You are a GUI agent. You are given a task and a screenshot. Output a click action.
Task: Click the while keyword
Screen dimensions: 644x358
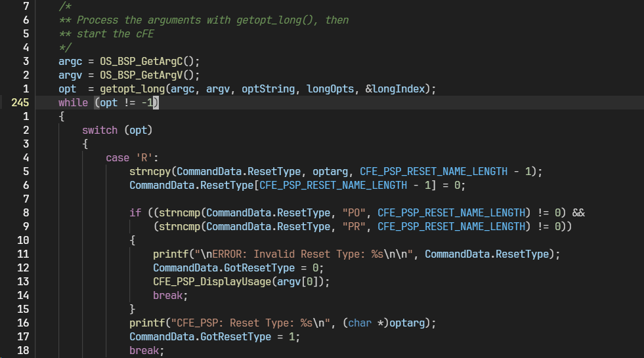point(73,103)
